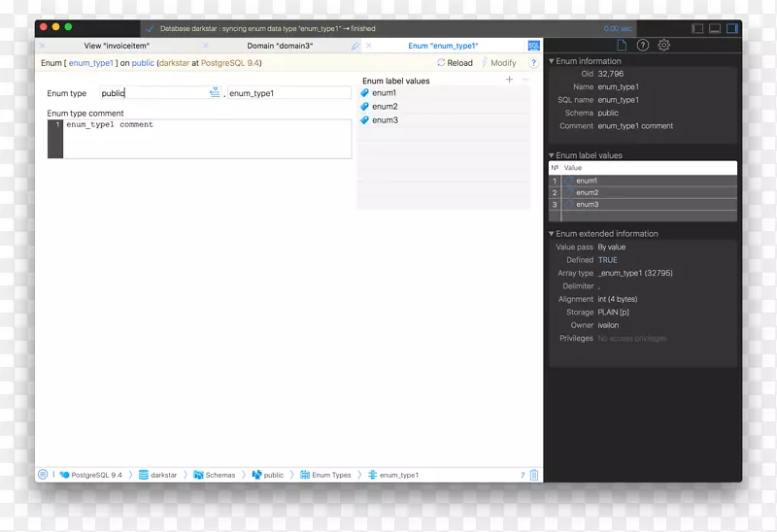Switch to the View "invoiceitem" tab
The height and width of the screenshot is (532, 777).
(117, 46)
